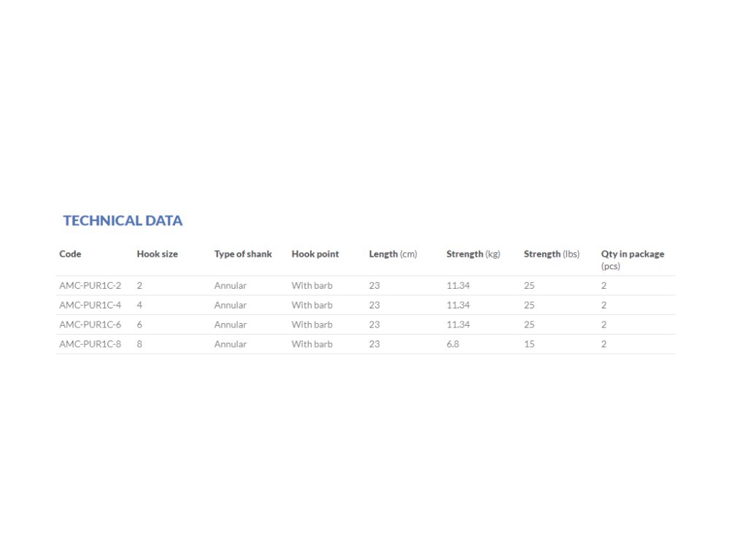The width and height of the screenshot is (747, 560).
Task: Click the Qty in package header
Action: (x=632, y=254)
